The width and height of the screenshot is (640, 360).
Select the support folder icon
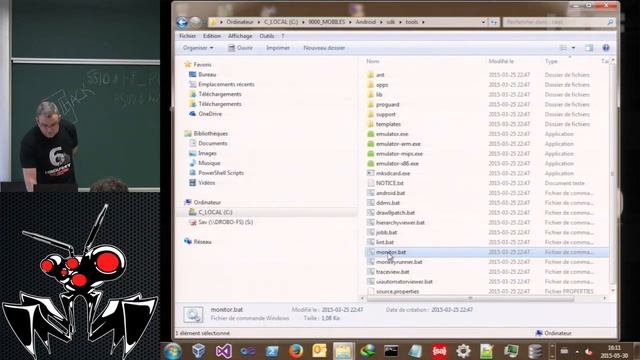click(371, 114)
